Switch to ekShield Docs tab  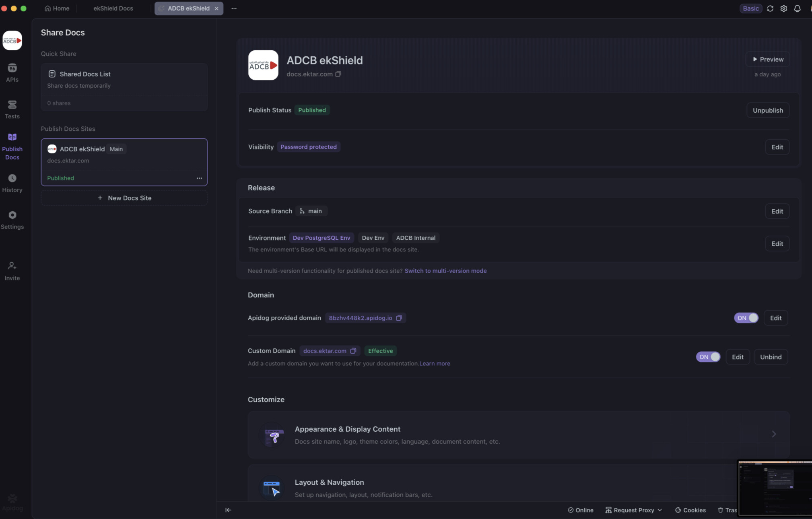click(113, 8)
